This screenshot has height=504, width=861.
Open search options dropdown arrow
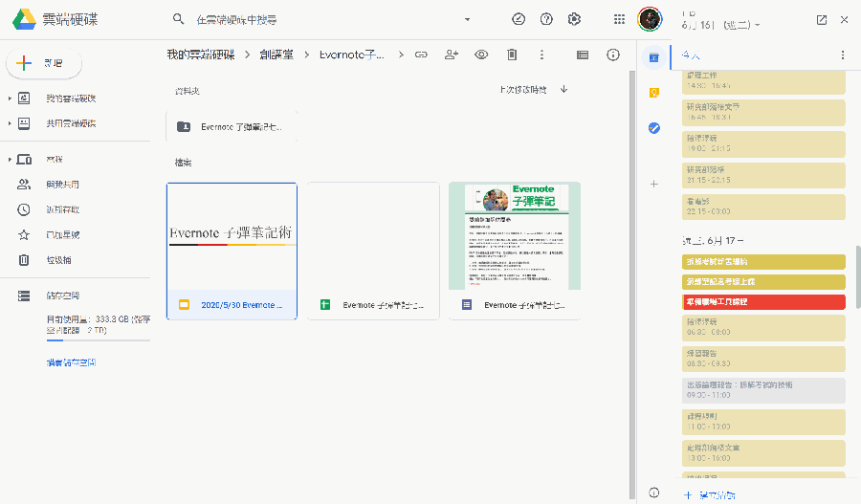pyautogui.click(x=467, y=19)
